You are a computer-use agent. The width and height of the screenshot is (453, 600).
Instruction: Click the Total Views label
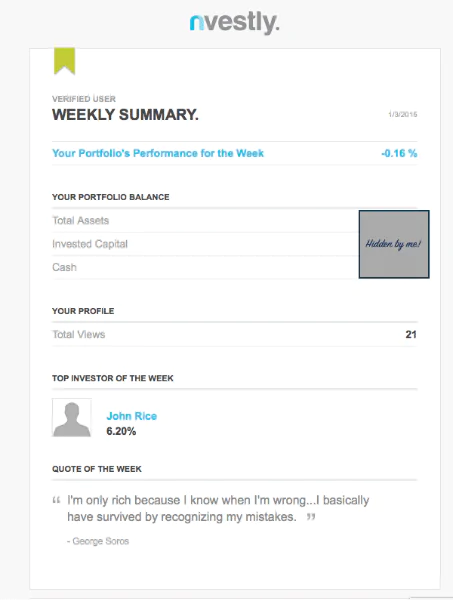coord(78,334)
